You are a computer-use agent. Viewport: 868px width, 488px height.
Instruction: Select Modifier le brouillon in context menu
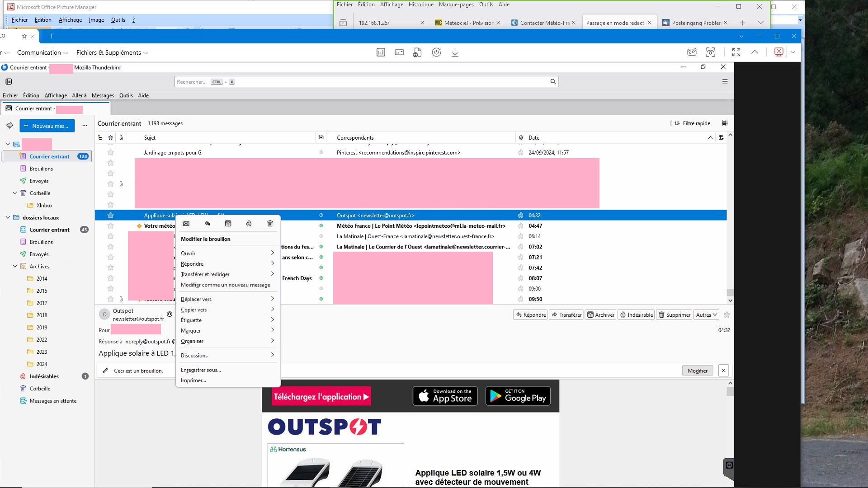click(206, 239)
